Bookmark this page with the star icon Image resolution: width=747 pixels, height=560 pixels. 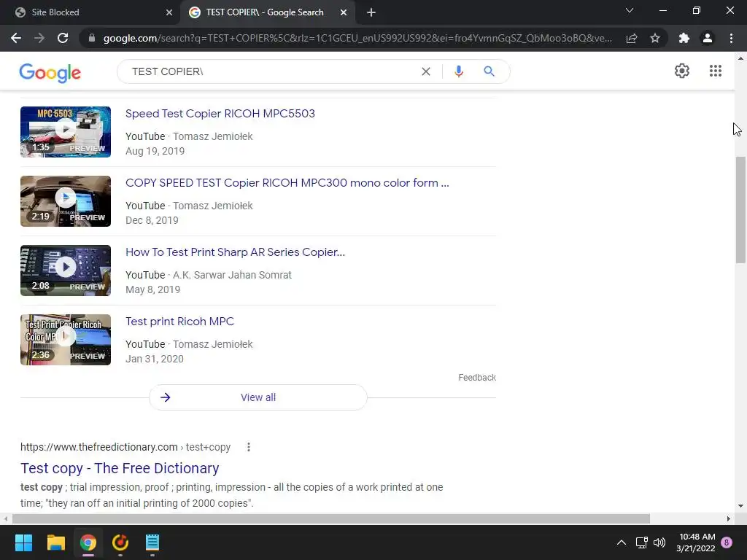[655, 38]
